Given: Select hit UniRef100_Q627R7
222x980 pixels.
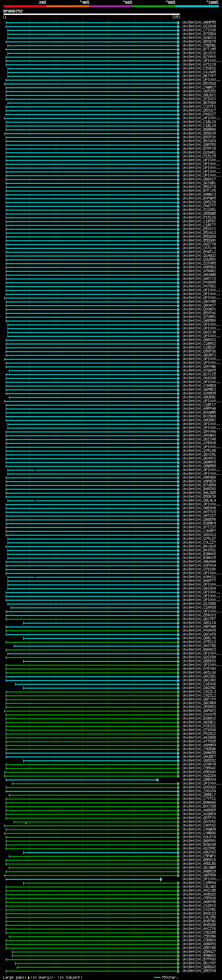Looking at the screenshot, I should (199, 619).
